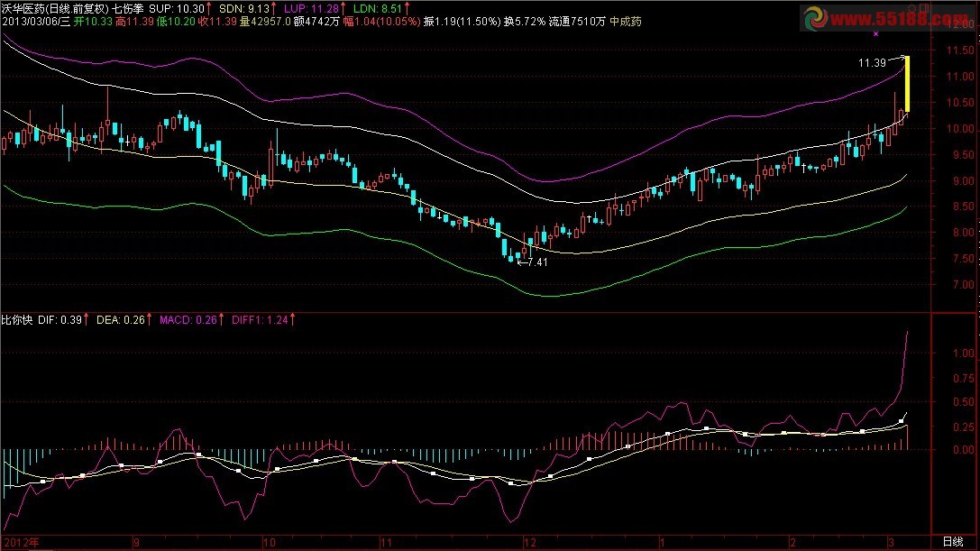Click 7.50 on the price axis

click(963, 258)
